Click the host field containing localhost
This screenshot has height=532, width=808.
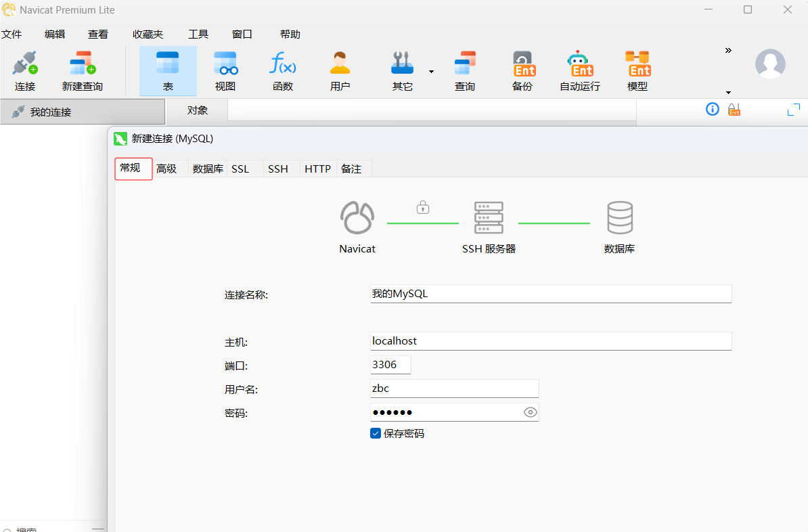[551, 341]
